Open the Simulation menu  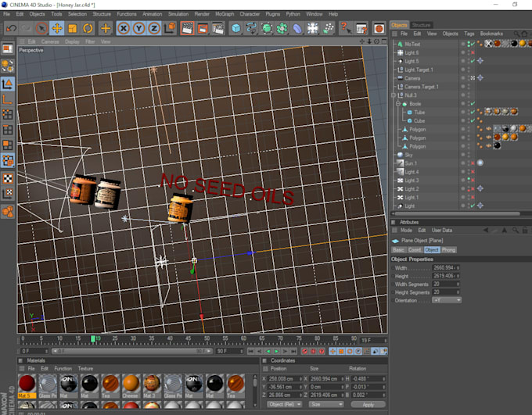pyautogui.click(x=178, y=14)
